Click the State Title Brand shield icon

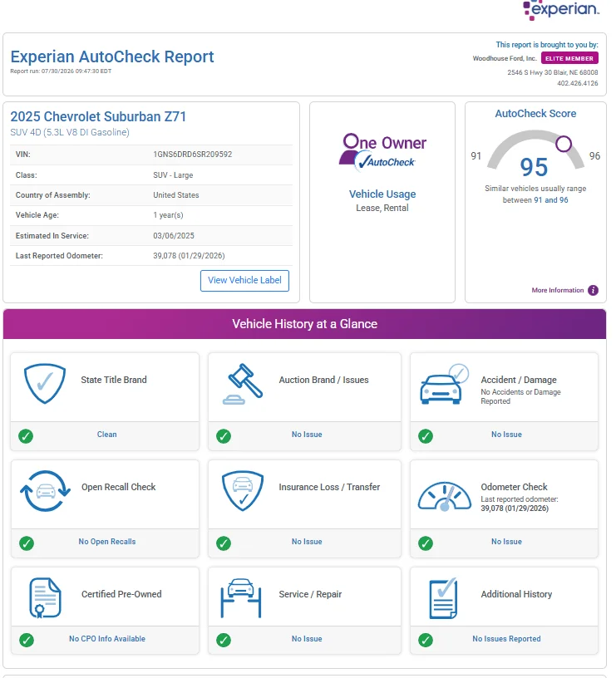click(45, 383)
